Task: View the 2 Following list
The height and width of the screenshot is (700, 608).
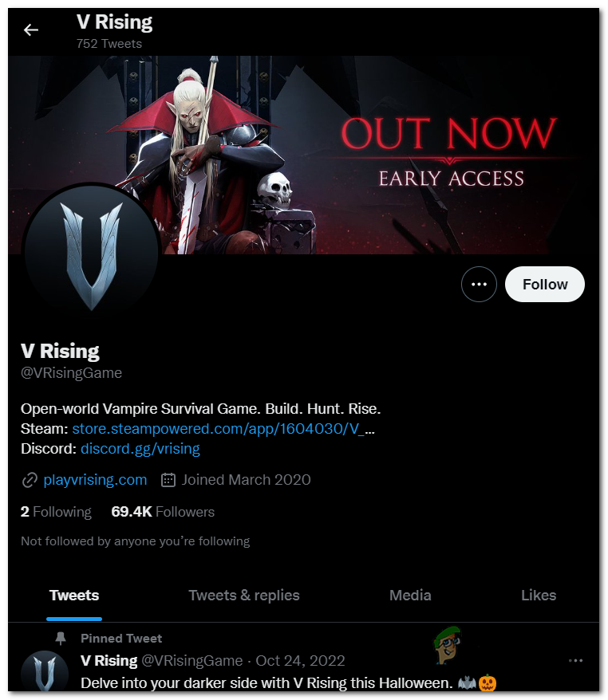Action: tap(56, 512)
